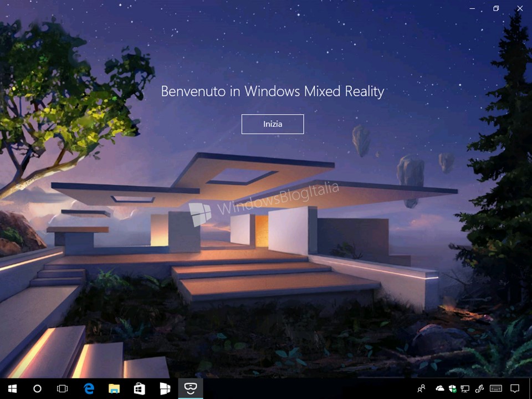Viewport: 532px width, 399px height.
Task: Open the Windows Start menu
Action: tap(13, 388)
